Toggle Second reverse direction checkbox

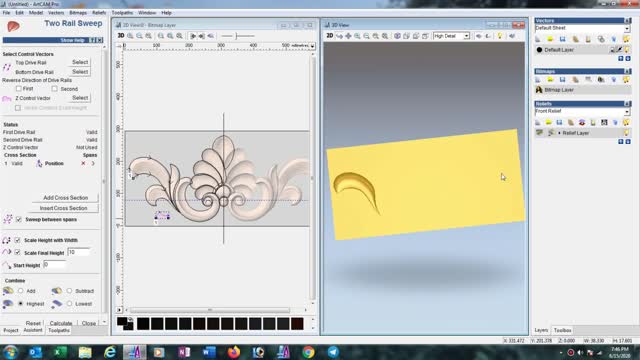(54, 89)
